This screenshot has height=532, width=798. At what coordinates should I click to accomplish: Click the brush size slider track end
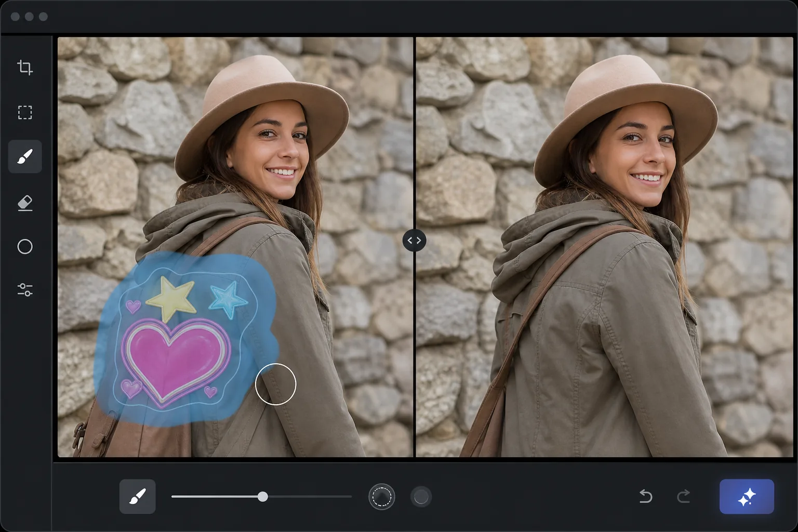pos(351,497)
